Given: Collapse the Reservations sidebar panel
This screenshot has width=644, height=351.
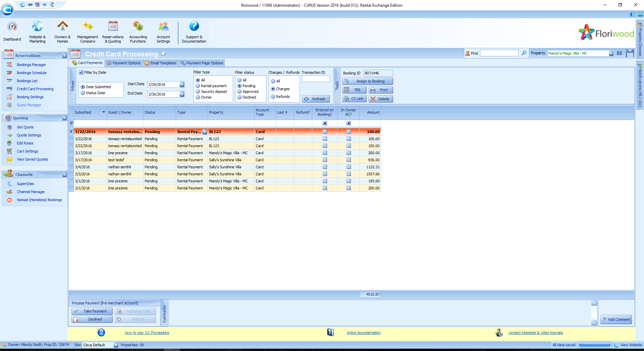Looking at the screenshot, I should [x=64, y=56].
